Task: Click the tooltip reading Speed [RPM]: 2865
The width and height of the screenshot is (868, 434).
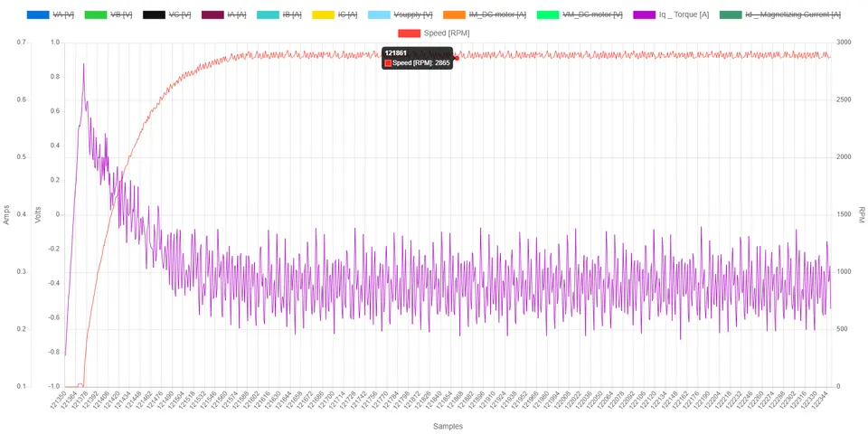Action: 418,58
